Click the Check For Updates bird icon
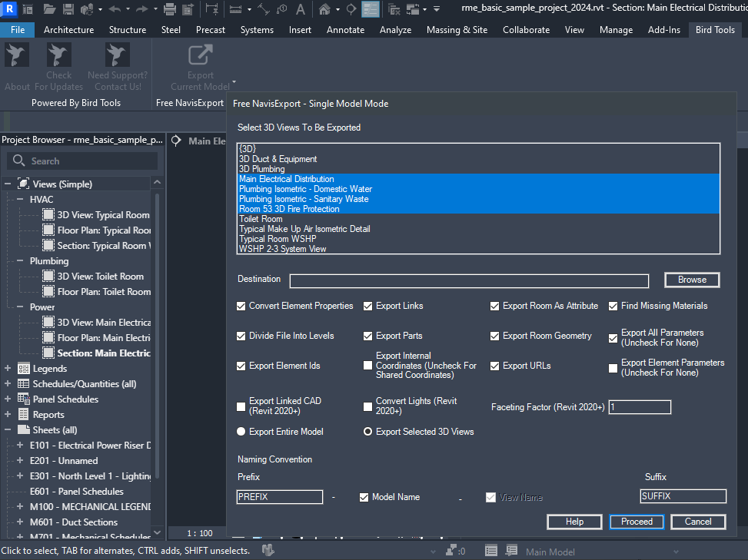Viewport: 748px width, 560px height. click(x=59, y=56)
